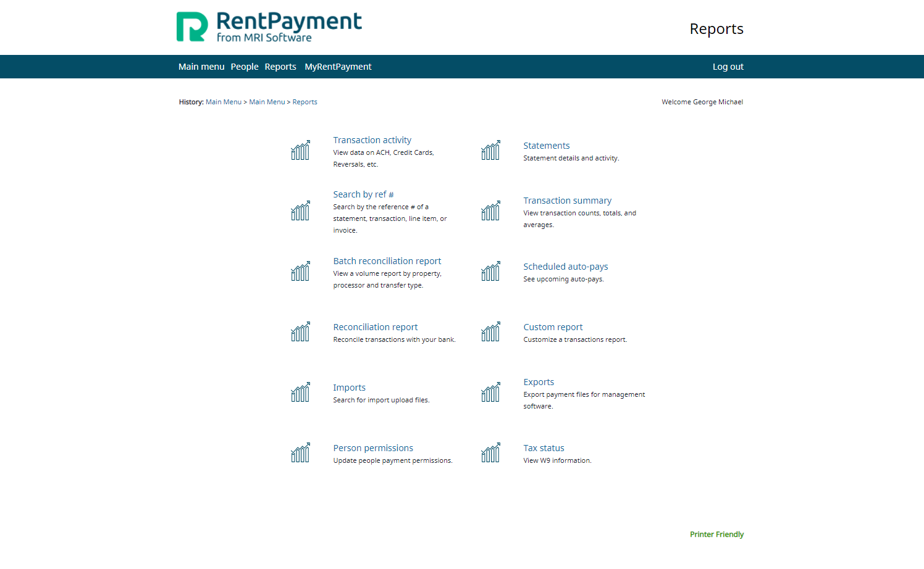Click the Person permissions chart icon
This screenshot has height=569, width=924.
click(x=300, y=452)
